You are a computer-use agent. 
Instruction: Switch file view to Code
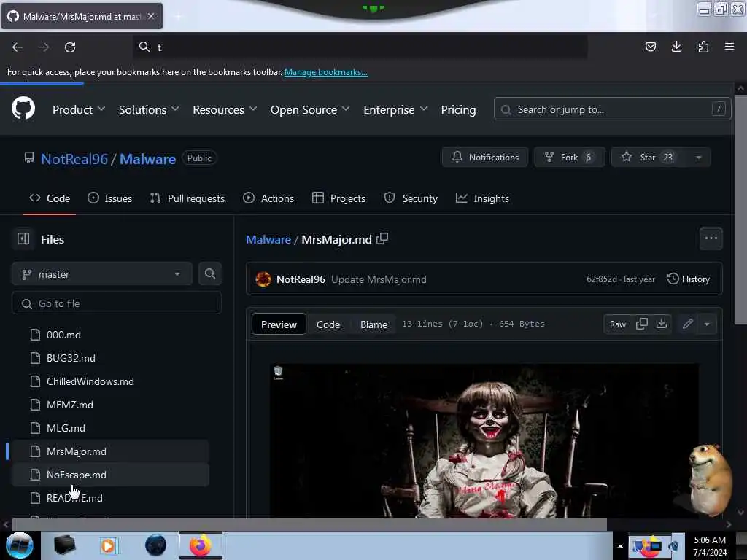[x=328, y=324]
